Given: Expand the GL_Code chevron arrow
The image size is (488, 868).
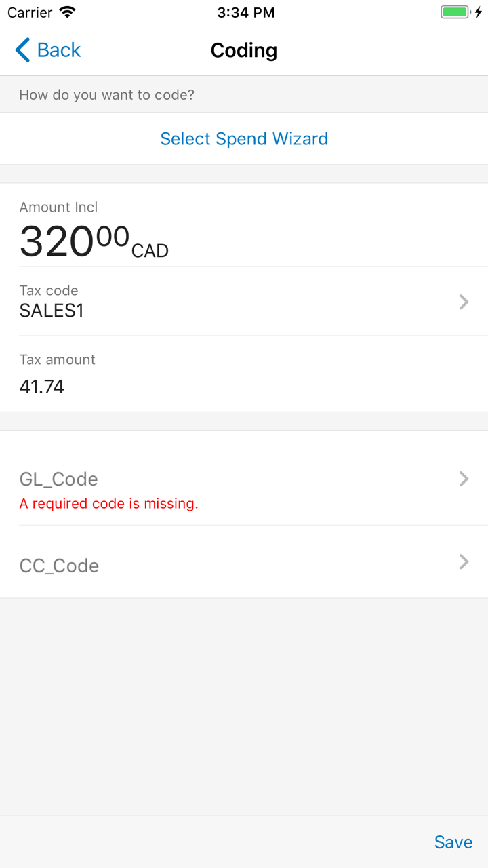Looking at the screenshot, I should pos(464,479).
